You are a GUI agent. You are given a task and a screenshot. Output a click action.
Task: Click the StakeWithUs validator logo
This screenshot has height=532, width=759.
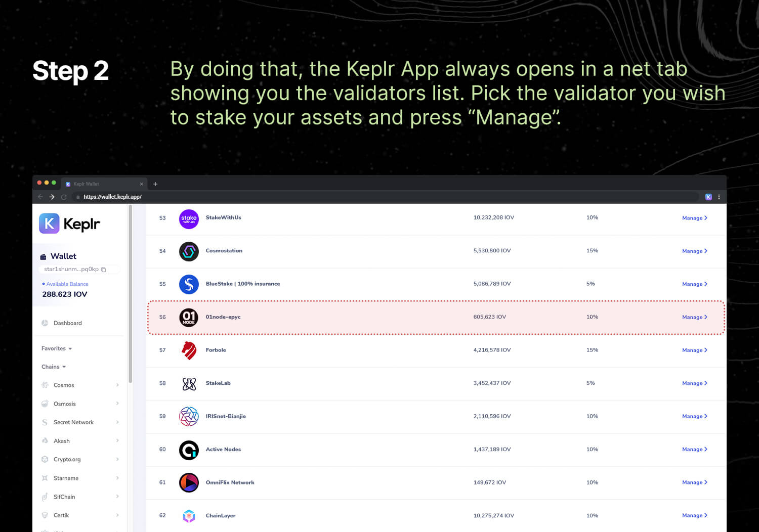189,218
